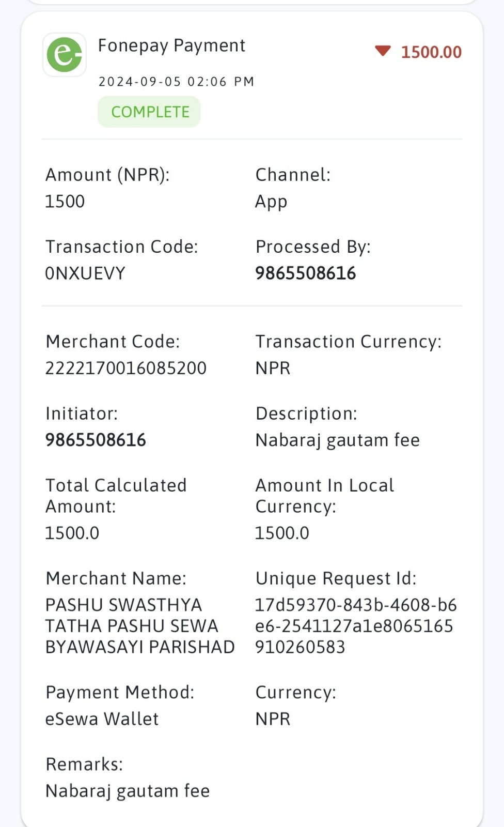
Task: Select the 1500.00 debited amount
Action: [x=431, y=52]
